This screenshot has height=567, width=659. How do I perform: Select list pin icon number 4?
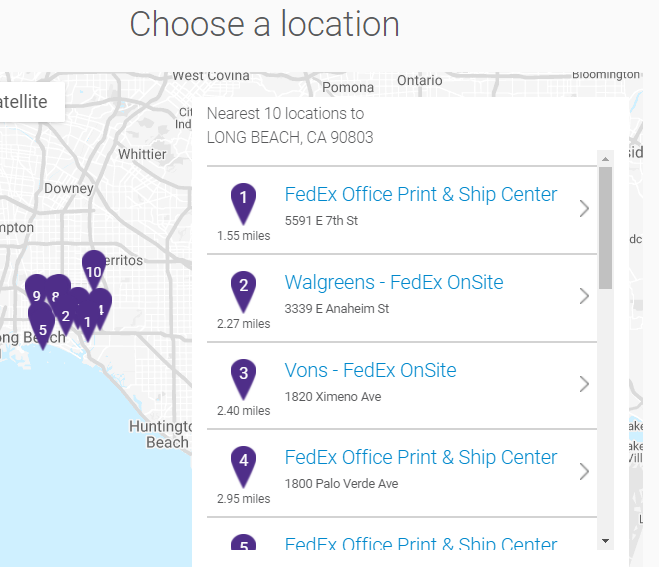tap(243, 467)
